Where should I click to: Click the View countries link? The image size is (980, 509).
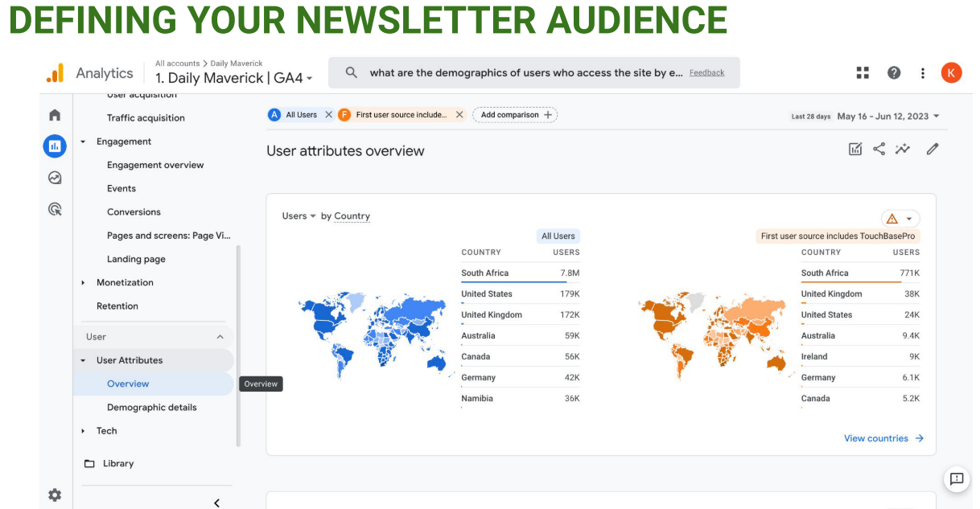click(884, 438)
